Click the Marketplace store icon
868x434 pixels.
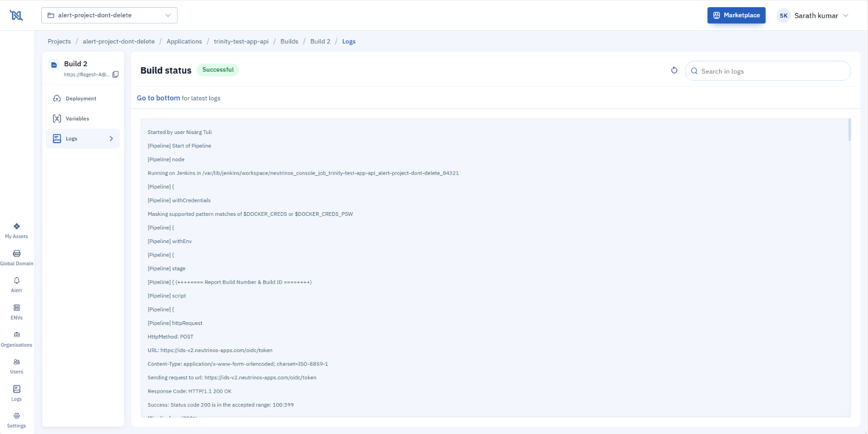[x=717, y=15]
